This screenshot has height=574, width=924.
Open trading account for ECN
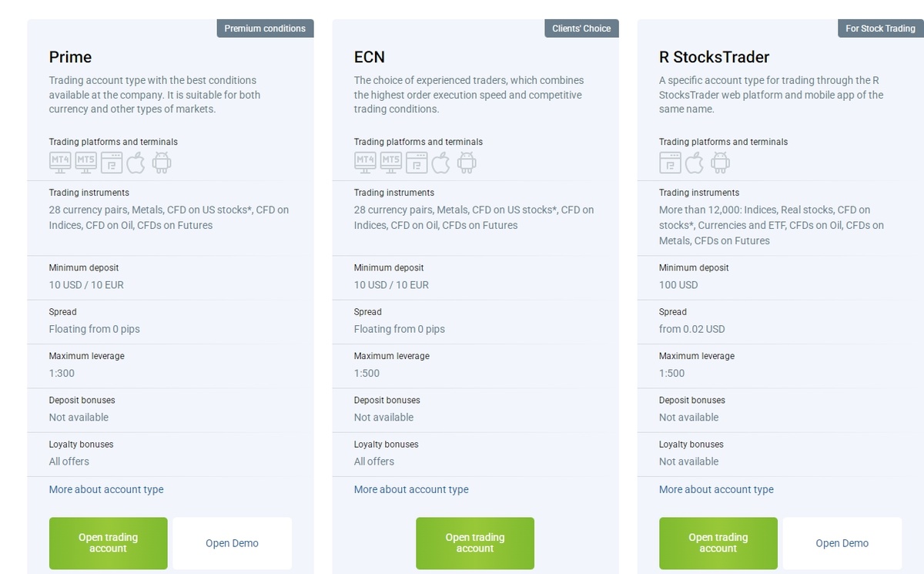click(x=475, y=543)
